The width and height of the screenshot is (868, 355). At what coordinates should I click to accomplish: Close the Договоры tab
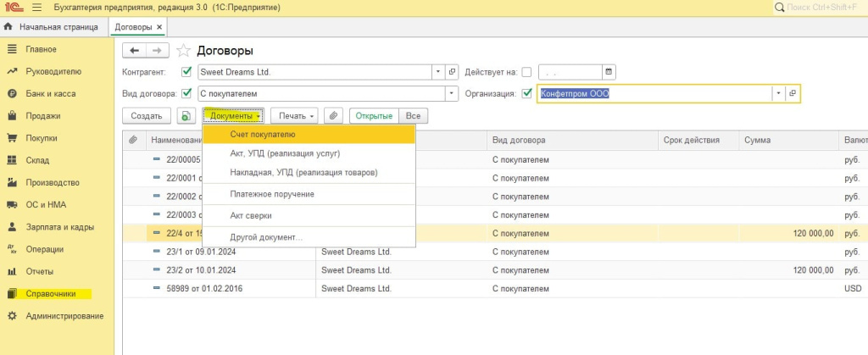click(159, 26)
